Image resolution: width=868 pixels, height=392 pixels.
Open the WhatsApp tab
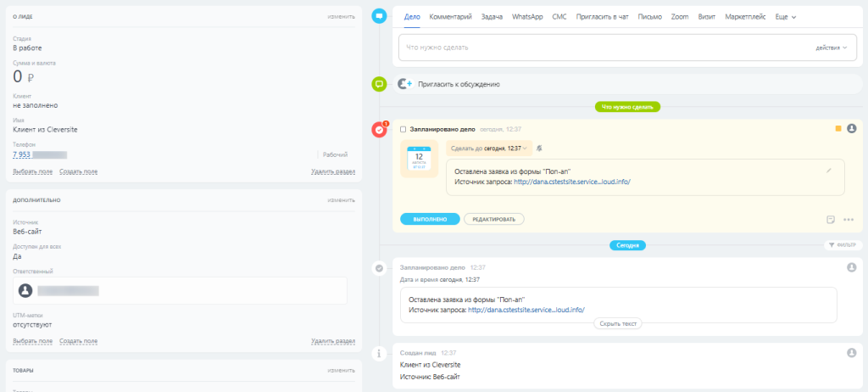(527, 17)
